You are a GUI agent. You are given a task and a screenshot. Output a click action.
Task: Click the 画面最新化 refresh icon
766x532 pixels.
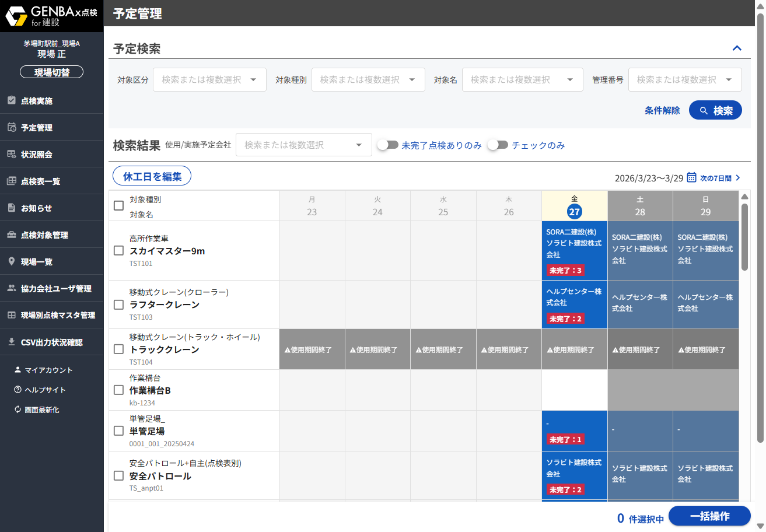18,409
